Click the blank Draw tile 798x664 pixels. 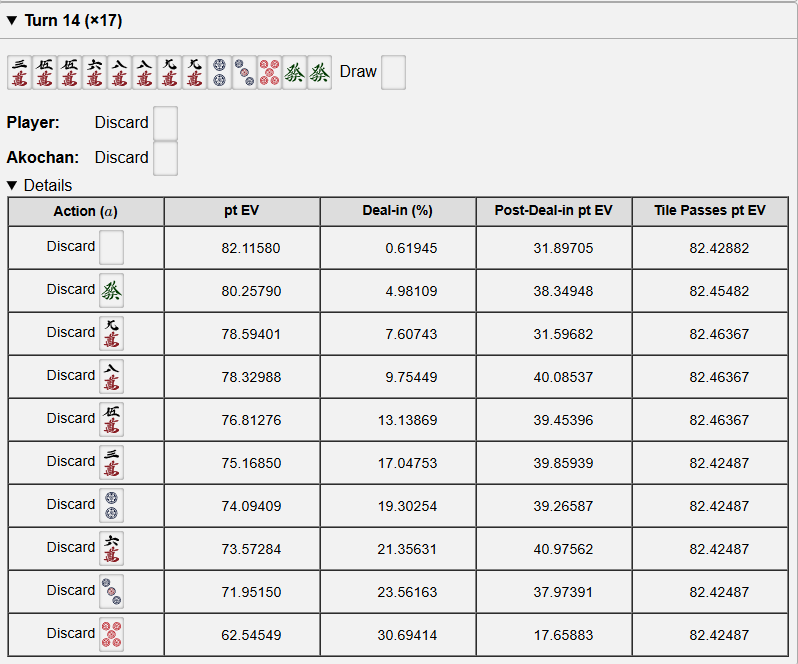(393, 73)
